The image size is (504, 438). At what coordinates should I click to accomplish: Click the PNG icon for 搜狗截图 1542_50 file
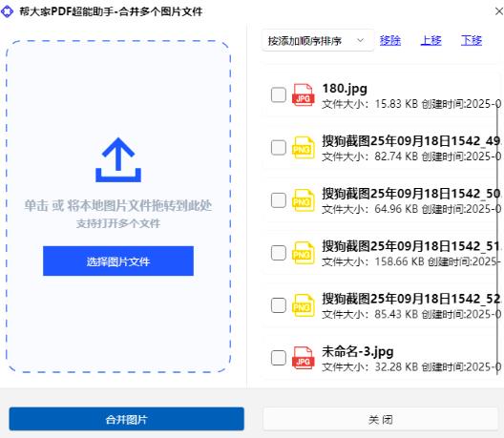click(x=303, y=200)
